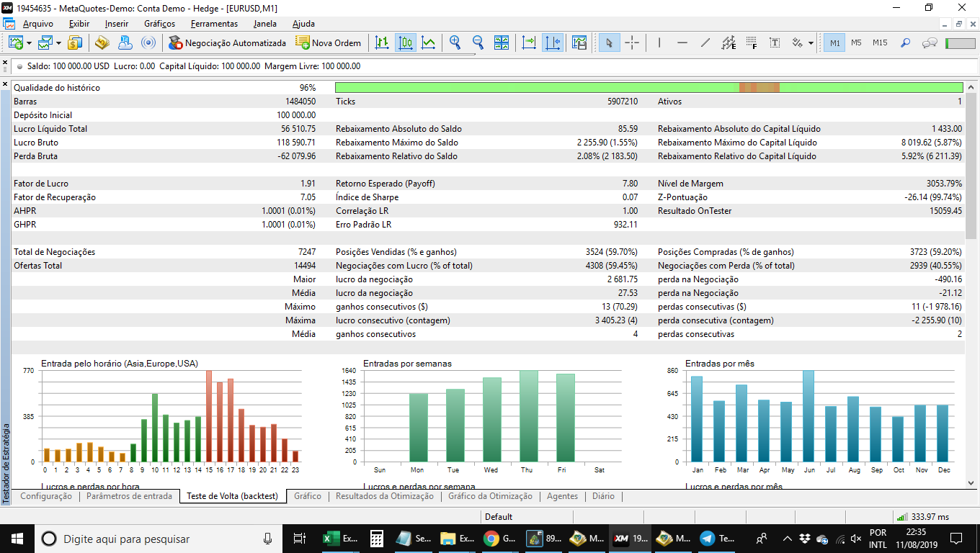This screenshot has width=980, height=553.
Task: Select the M5 timeframe
Action: [856, 42]
